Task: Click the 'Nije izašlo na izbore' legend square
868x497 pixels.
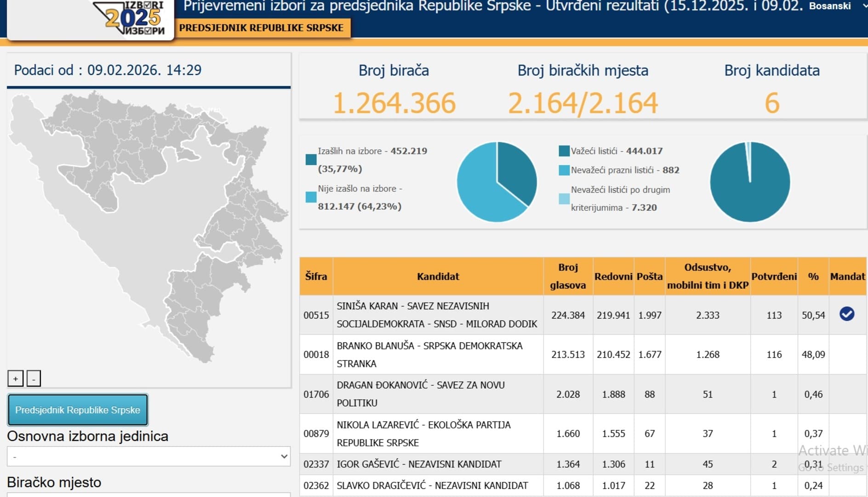Action: [311, 197]
